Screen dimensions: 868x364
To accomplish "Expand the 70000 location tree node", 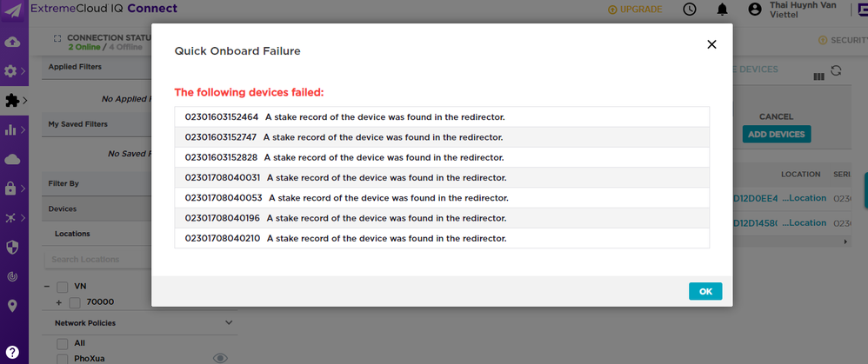I will (x=58, y=302).
